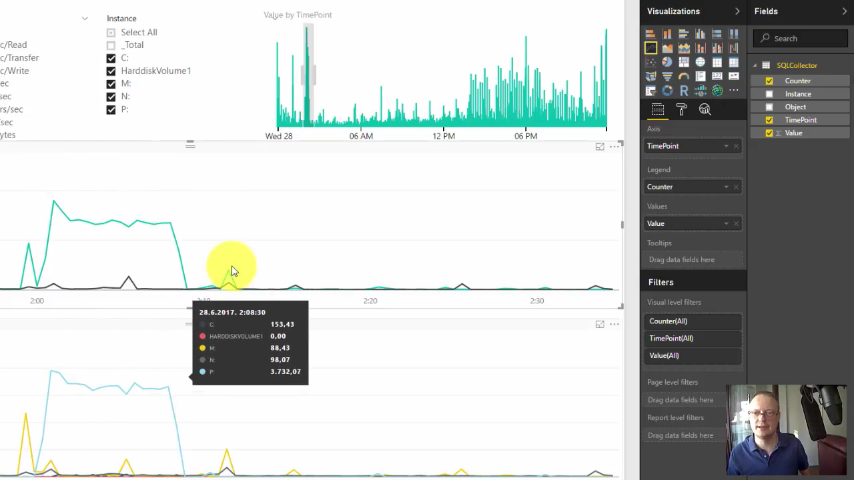The width and height of the screenshot is (854, 480).
Task: Select the funnel chart visualization icon
Action: [x=667, y=76]
